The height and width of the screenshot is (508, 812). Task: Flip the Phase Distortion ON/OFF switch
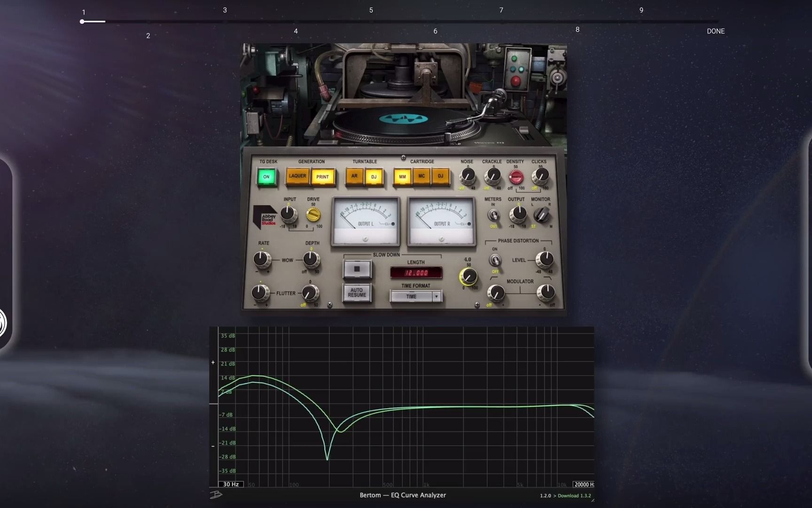coord(495,260)
